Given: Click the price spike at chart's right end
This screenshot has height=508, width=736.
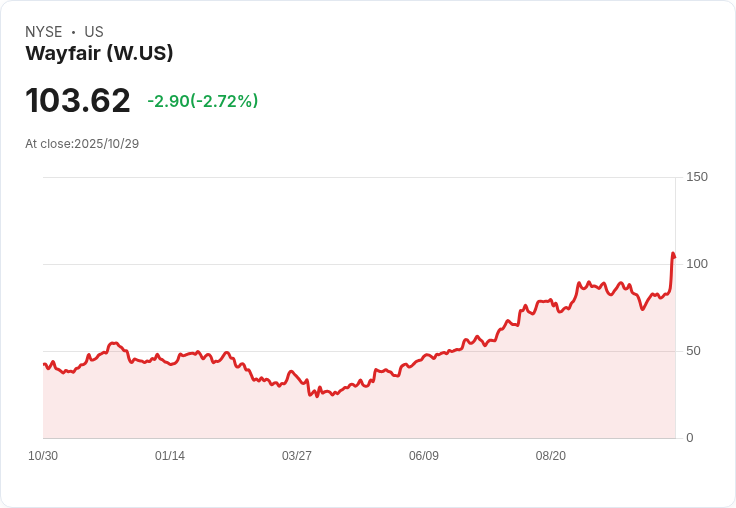Looking at the screenshot, I should pos(673,254).
